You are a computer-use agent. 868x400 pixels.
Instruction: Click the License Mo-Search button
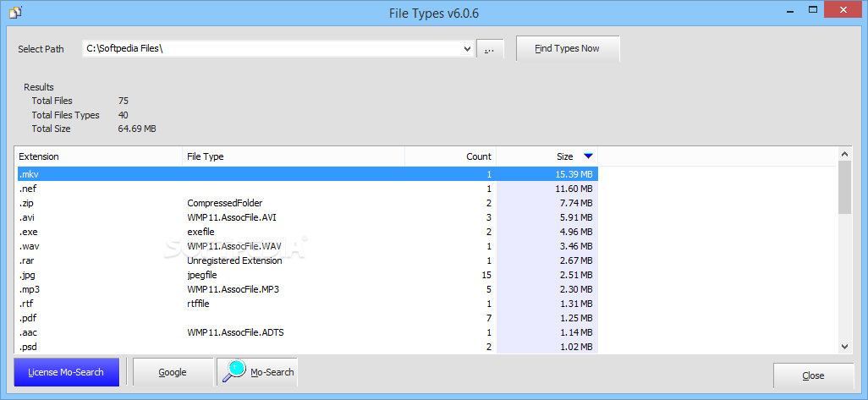click(66, 372)
